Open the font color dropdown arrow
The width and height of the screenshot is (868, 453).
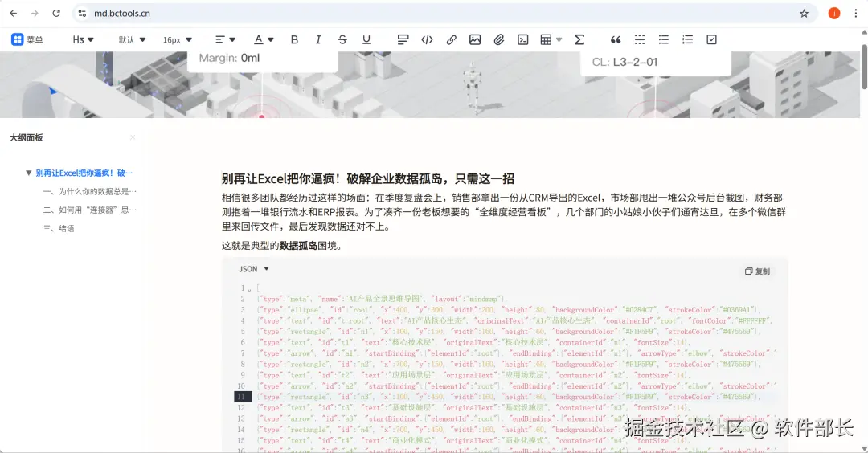tap(271, 39)
